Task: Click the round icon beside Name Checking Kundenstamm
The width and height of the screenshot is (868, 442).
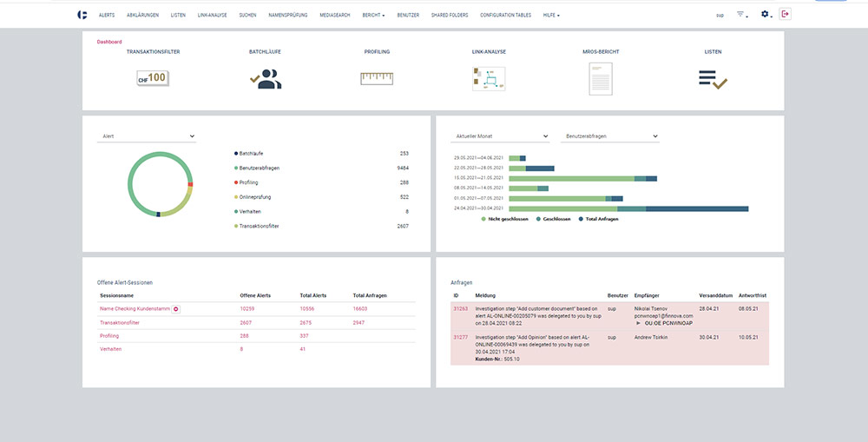Action: pyautogui.click(x=176, y=309)
